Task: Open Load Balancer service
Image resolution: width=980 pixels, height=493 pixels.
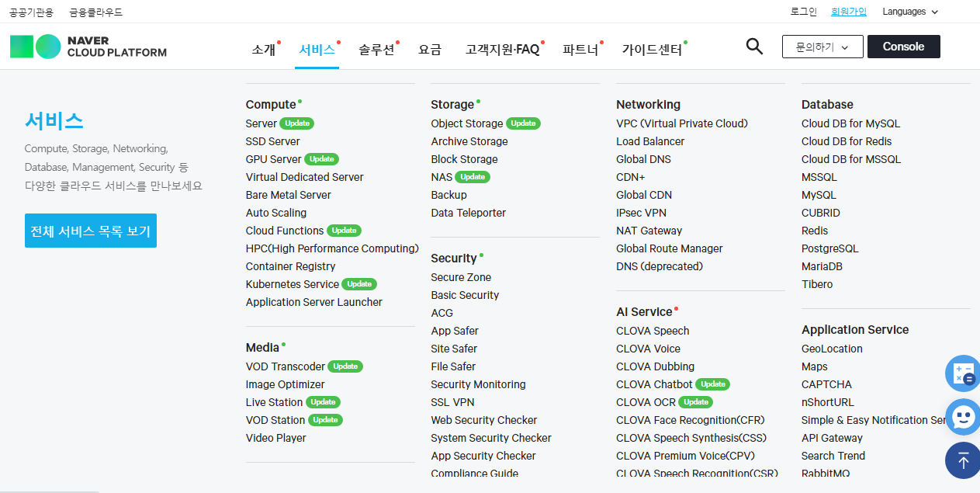Action: click(x=650, y=141)
